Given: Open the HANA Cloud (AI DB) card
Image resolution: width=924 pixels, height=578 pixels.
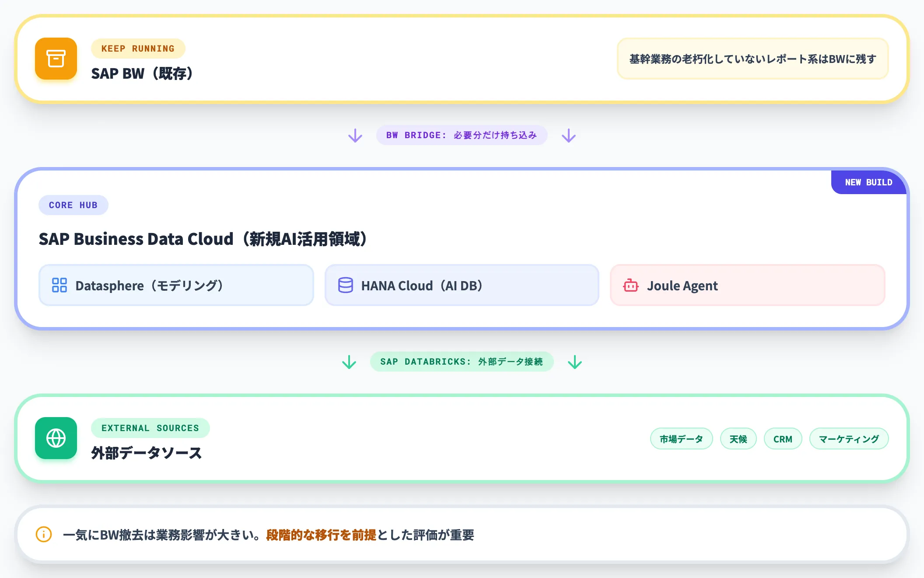Looking at the screenshot, I should pyautogui.click(x=462, y=285).
